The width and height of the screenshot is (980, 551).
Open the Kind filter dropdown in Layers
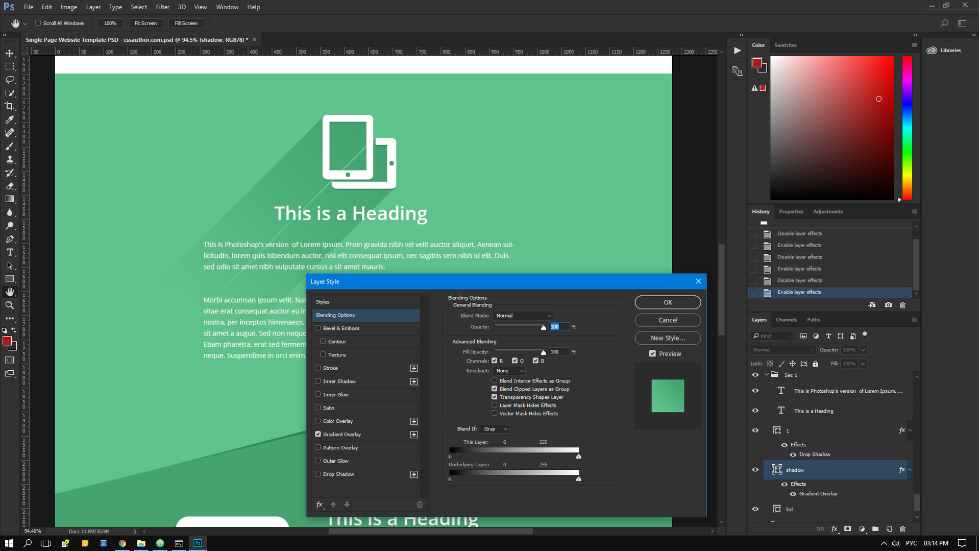click(x=773, y=336)
